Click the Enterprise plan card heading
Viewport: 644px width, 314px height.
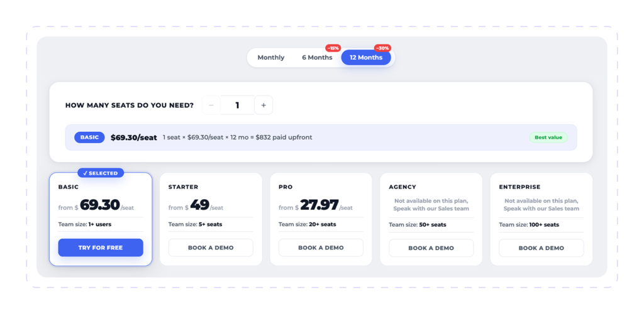tap(519, 187)
